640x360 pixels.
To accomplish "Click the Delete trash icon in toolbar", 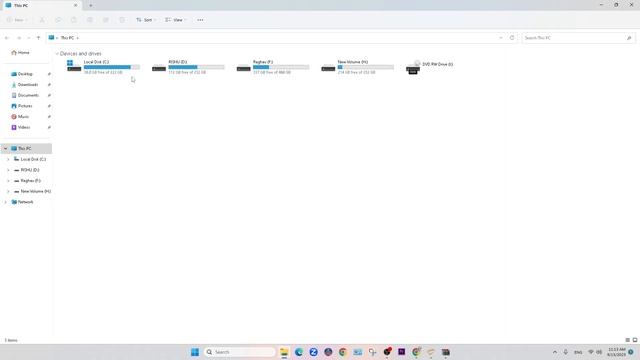I will [x=122, y=20].
